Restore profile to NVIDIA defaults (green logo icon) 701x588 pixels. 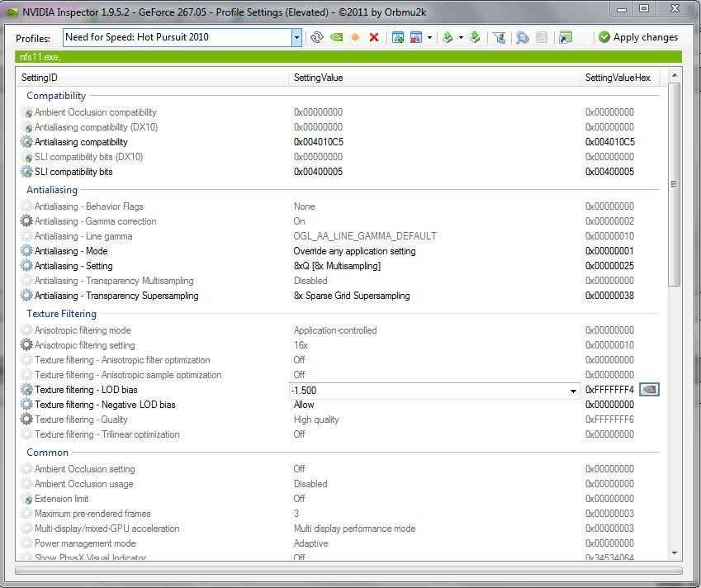[336, 37]
